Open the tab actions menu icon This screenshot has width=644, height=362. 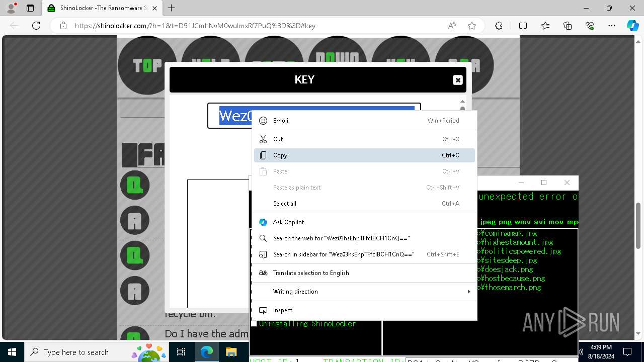pos(30,8)
